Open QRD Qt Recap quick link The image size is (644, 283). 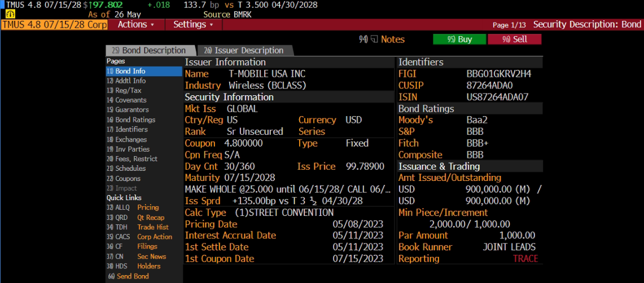point(135,218)
